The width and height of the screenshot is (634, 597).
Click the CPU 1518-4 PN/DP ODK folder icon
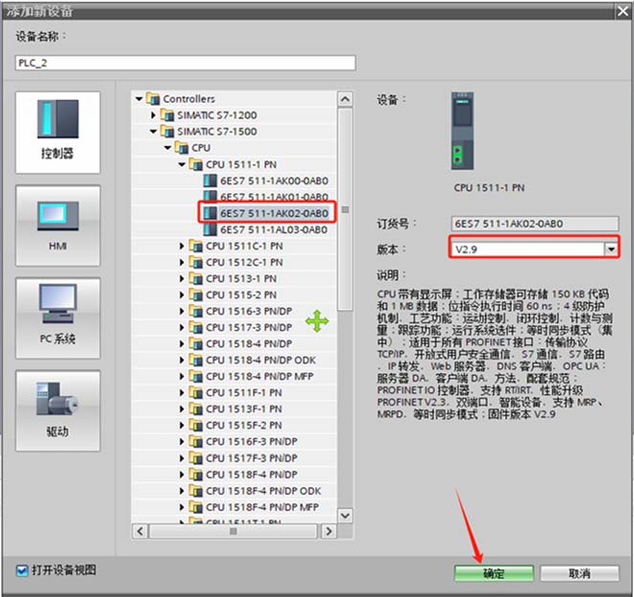tap(196, 360)
